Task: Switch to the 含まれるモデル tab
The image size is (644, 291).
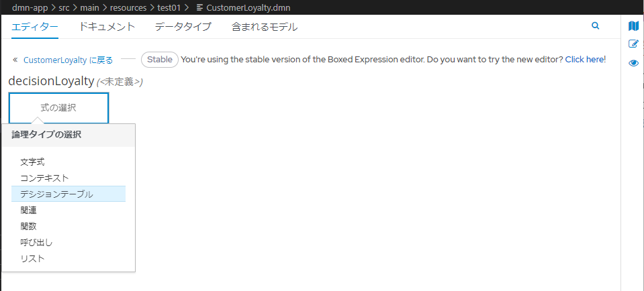Action: pos(265,27)
